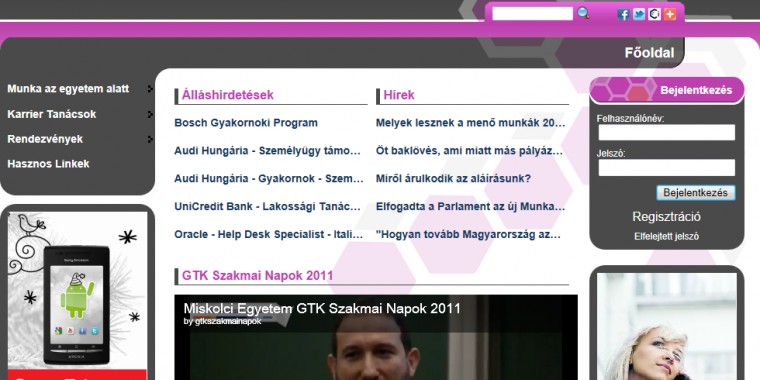The width and height of the screenshot is (760, 380).
Task: Focus the Felhasználónév input field
Action: tap(666, 132)
